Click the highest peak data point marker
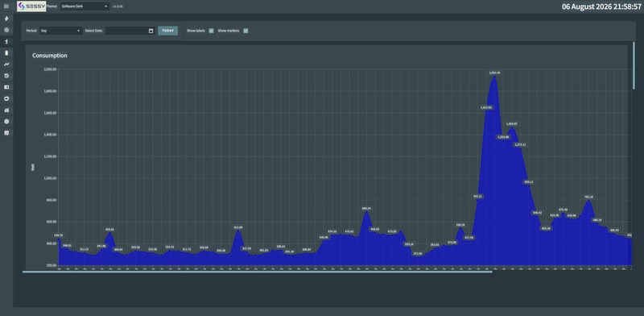Viewport: 644px width, 316px height. 494,76
